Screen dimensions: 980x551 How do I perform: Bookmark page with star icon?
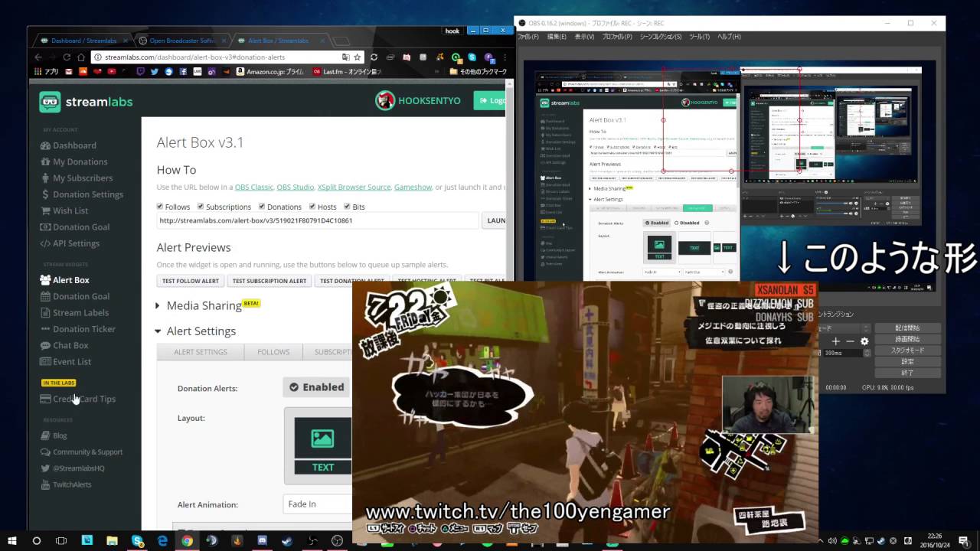[357, 57]
